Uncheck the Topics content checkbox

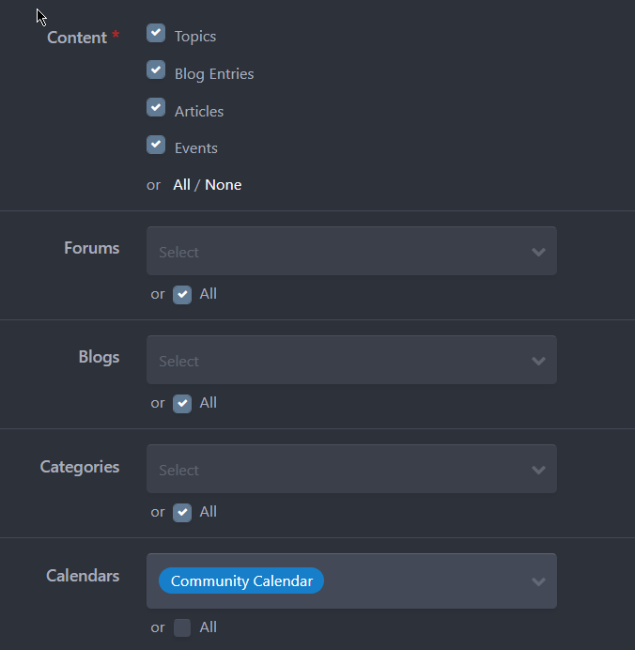[156, 34]
